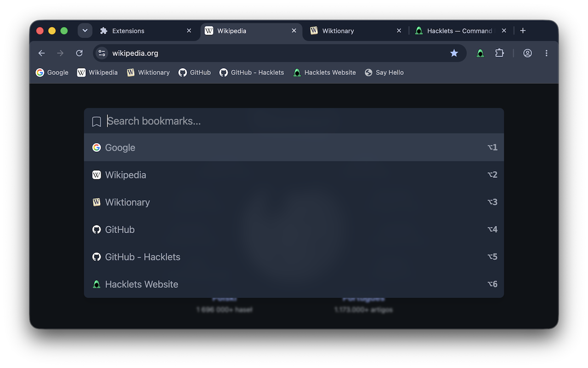The height and width of the screenshot is (368, 588).
Task: Close the Wikipedia tab
Action: 294,31
